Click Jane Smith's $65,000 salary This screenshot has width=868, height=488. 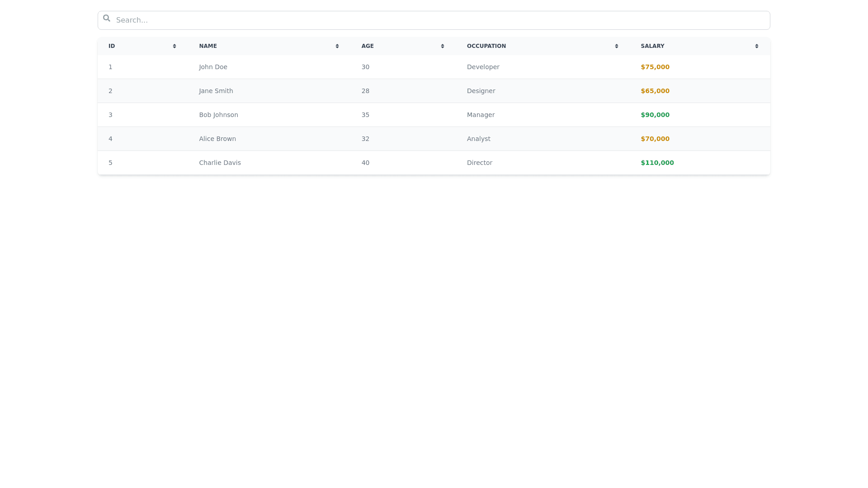pyautogui.click(x=655, y=91)
